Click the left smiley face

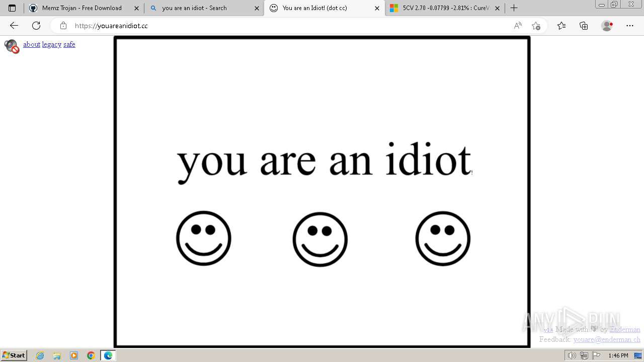coord(204,238)
